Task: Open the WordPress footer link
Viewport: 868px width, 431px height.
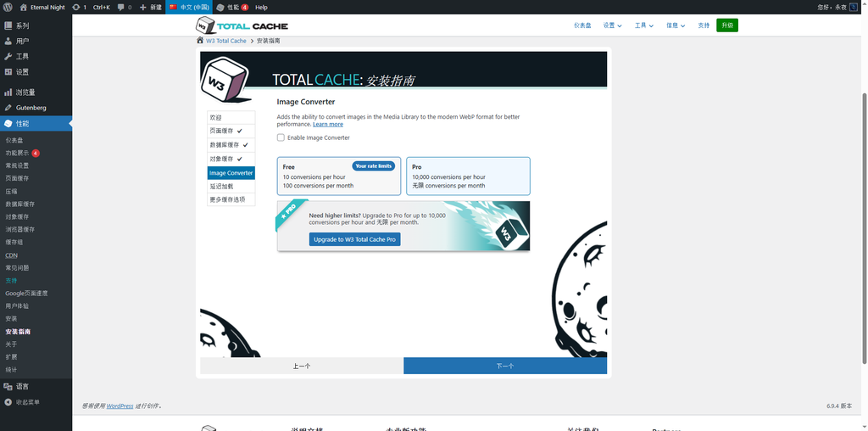Action: point(120,406)
